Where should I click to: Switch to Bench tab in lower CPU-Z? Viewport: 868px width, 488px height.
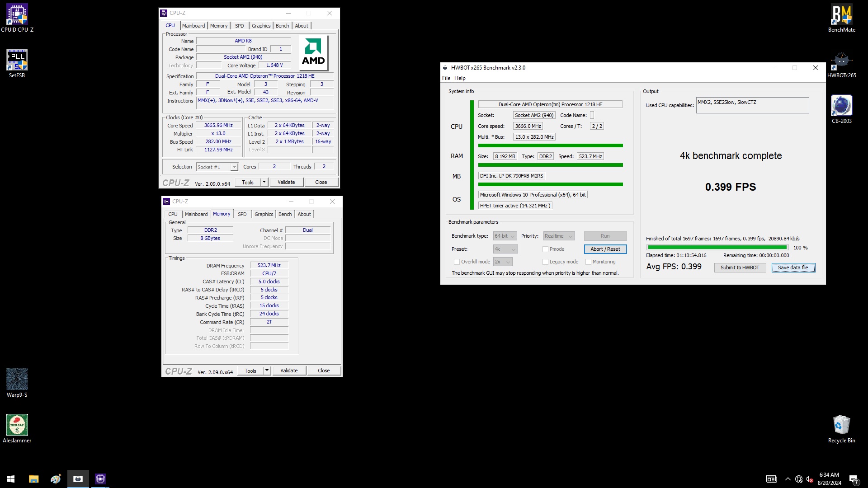[x=285, y=214]
